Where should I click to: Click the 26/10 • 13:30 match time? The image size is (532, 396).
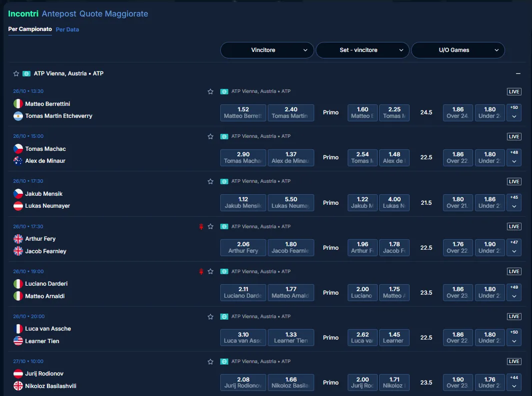(x=28, y=91)
